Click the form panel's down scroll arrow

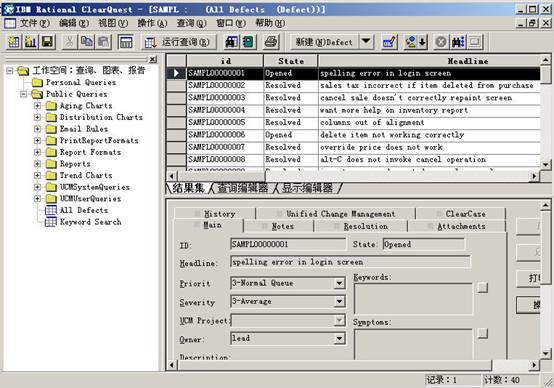(546, 353)
